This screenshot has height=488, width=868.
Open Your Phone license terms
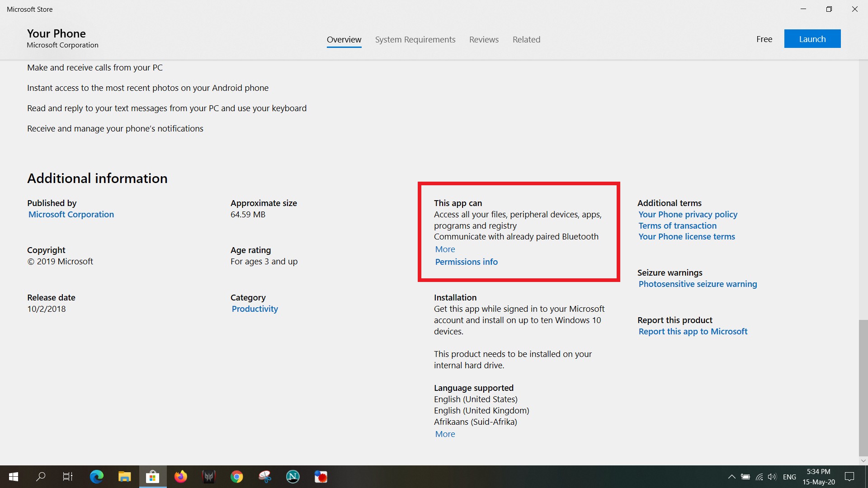[x=686, y=237]
